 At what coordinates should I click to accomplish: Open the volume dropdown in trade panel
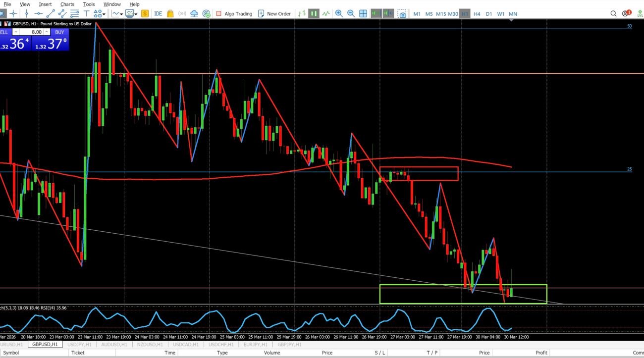(x=15, y=32)
